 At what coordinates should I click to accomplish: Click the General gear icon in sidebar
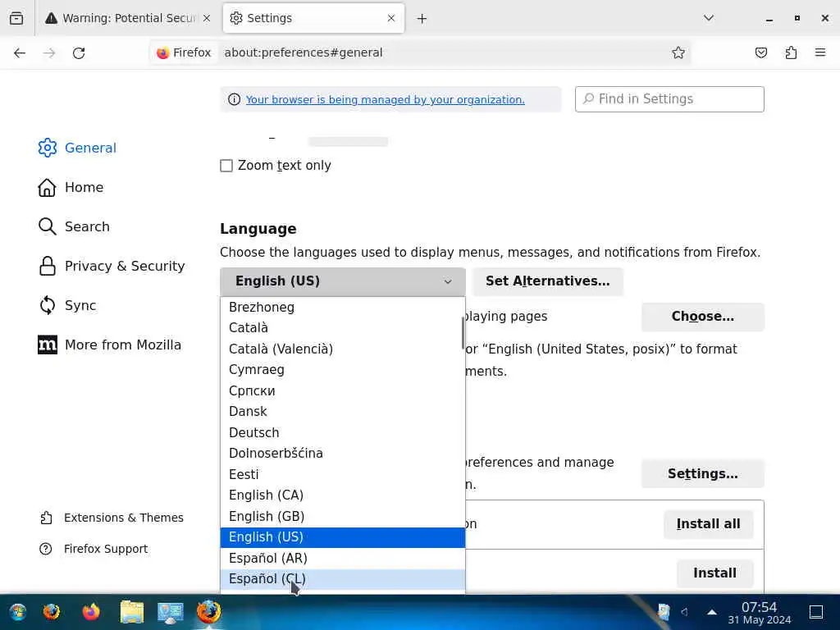[x=47, y=148]
